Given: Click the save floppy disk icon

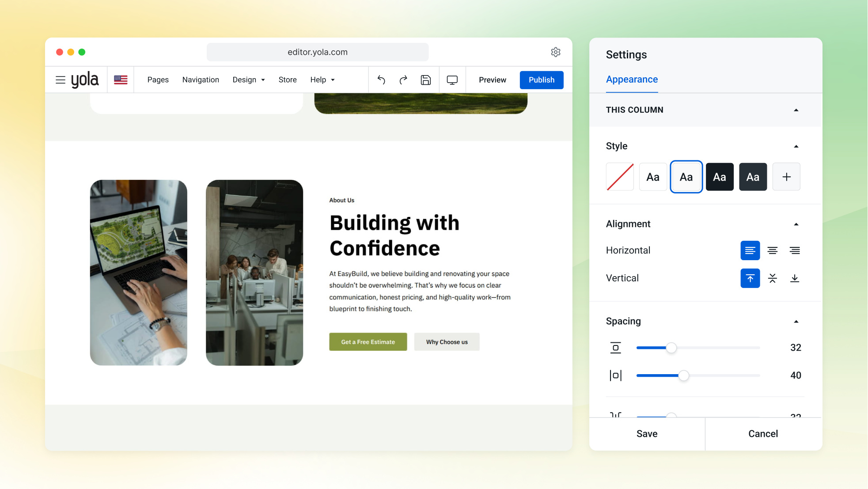Looking at the screenshot, I should tap(426, 80).
